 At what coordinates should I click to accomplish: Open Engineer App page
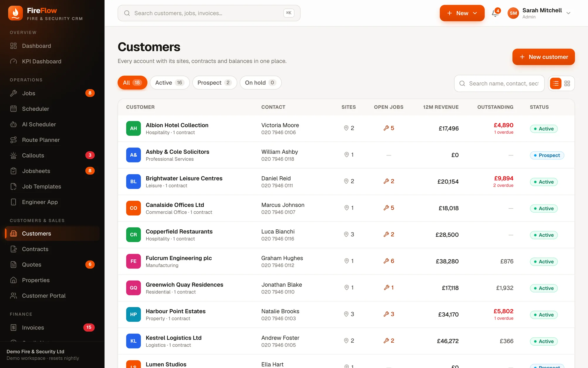pos(52,202)
